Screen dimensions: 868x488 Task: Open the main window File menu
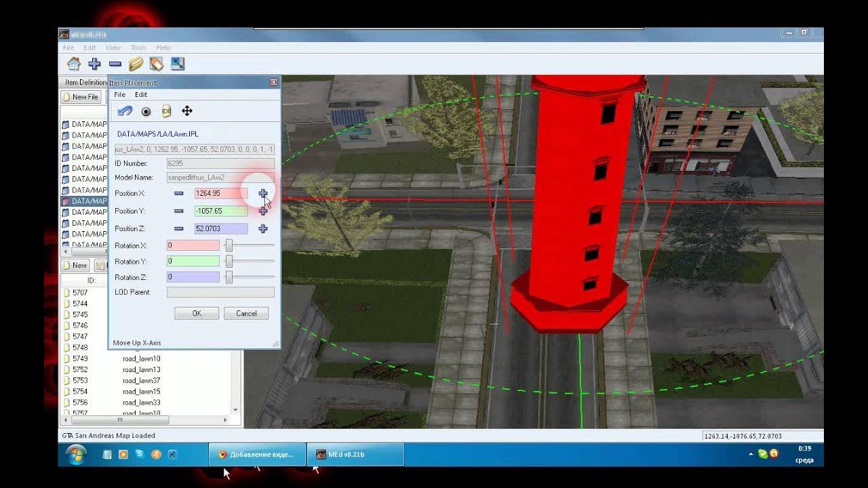(x=68, y=47)
